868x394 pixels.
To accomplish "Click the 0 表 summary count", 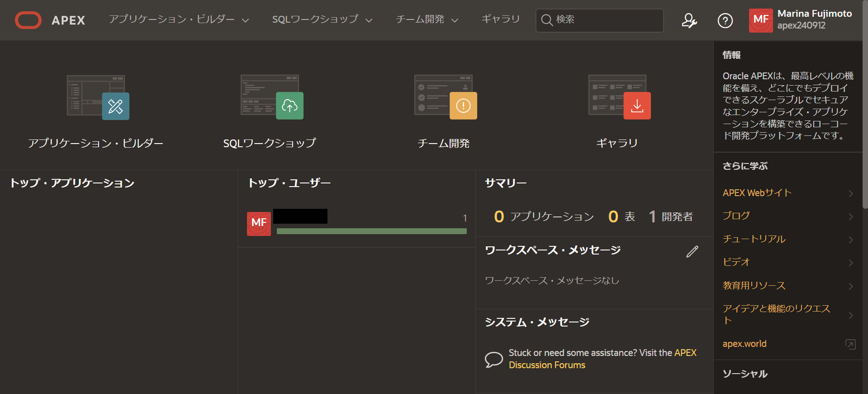I will (621, 217).
